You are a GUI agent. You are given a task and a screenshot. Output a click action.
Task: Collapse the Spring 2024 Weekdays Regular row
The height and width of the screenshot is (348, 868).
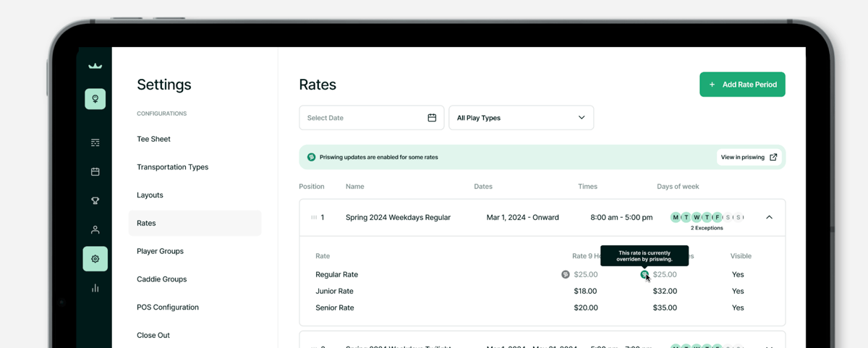[x=769, y=217]
